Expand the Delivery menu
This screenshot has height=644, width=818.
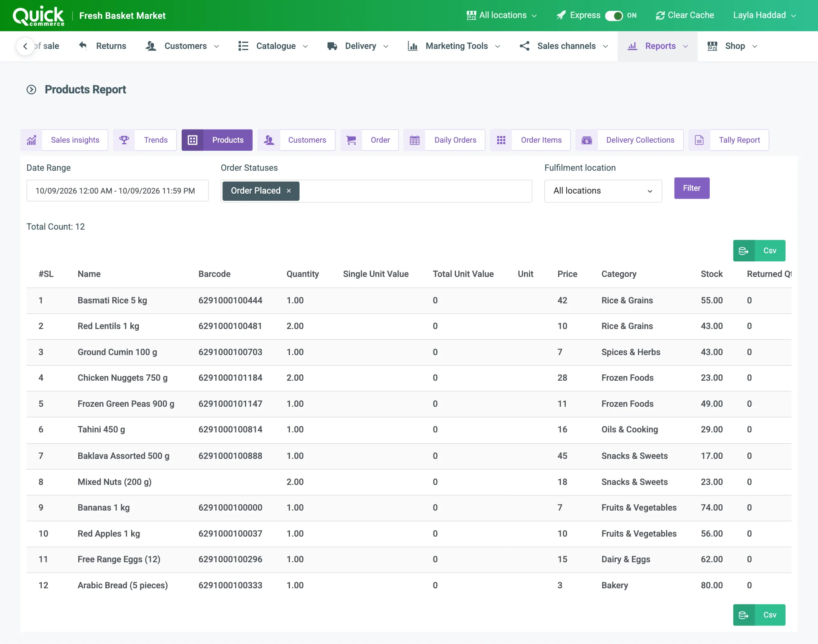pos(358,46)
